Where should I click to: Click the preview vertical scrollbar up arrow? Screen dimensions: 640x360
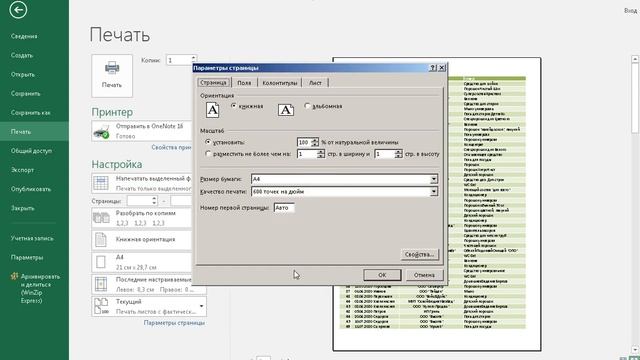[x=635, y=59]
